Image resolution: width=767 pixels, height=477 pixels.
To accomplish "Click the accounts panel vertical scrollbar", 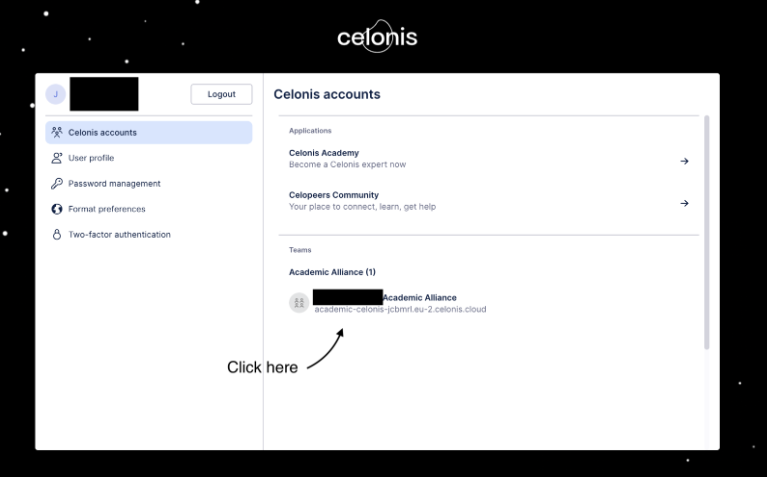I will click(x=707, y=230).
